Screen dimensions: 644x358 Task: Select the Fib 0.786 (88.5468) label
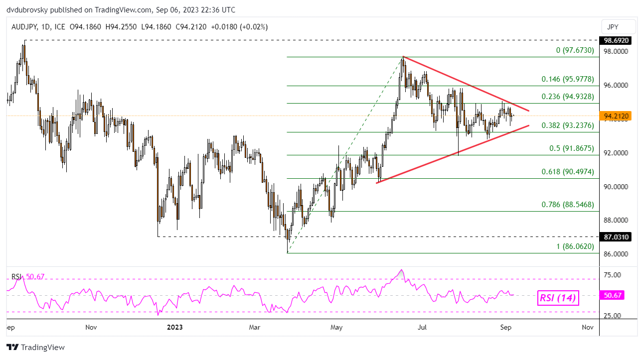tap(568, 205)
